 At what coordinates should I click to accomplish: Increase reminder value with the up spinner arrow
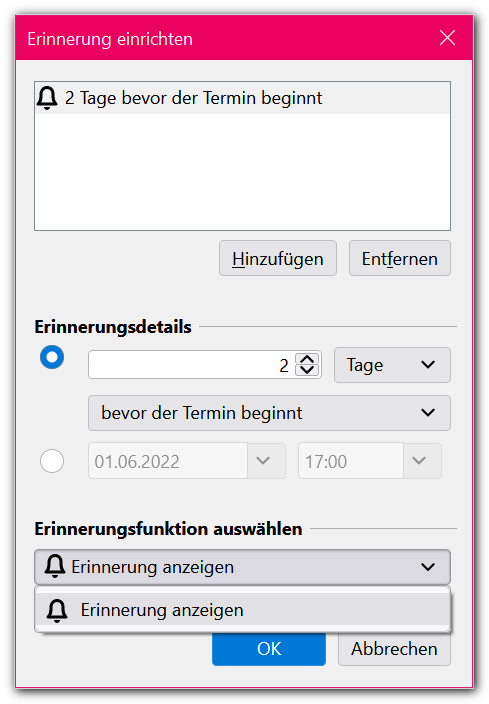(307, 359)
